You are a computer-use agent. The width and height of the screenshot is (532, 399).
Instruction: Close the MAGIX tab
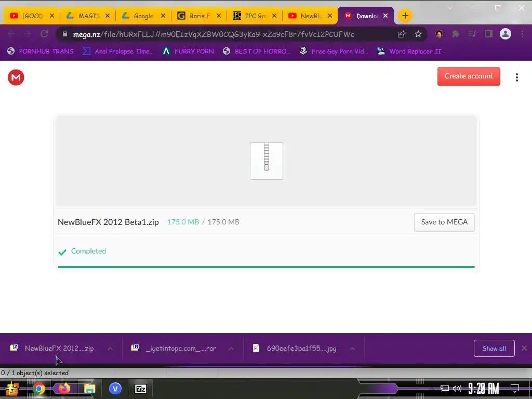point(108,16)
